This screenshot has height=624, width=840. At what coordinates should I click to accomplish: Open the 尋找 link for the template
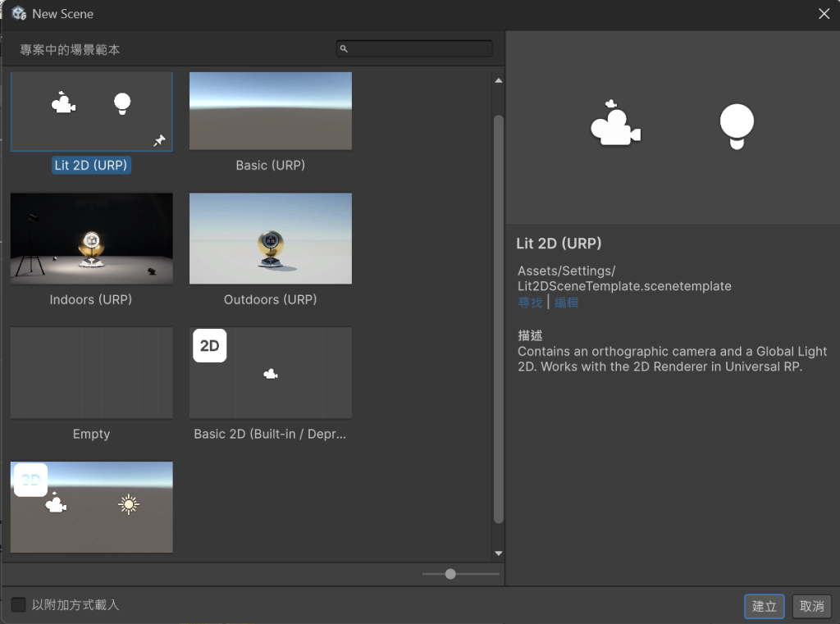(530, 303)
